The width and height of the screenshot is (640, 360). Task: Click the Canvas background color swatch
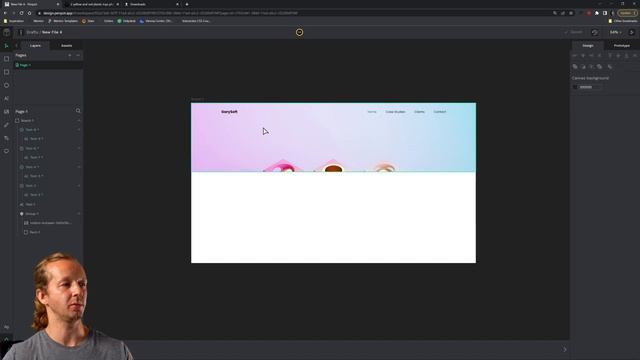tap(576, 87)
